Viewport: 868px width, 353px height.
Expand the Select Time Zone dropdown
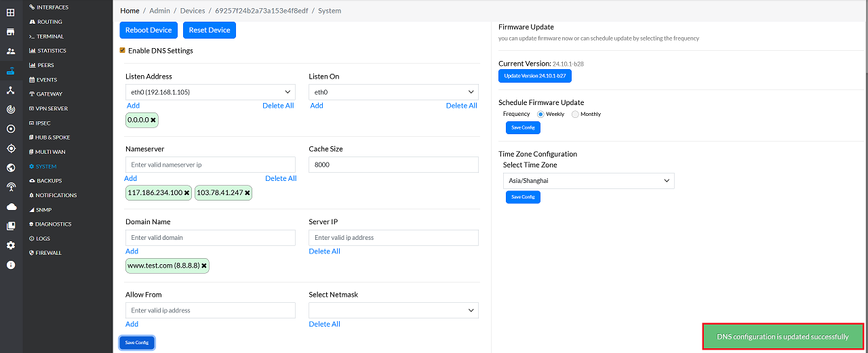[x=589, y=181]
